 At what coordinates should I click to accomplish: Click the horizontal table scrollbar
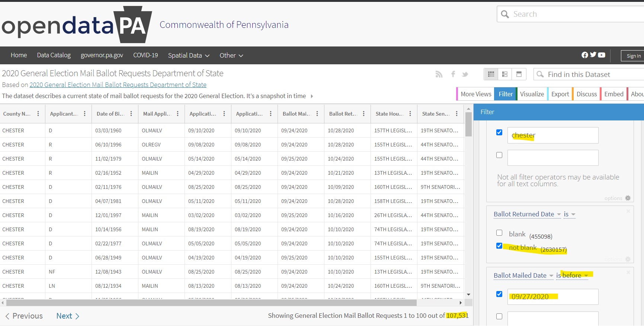211,303
